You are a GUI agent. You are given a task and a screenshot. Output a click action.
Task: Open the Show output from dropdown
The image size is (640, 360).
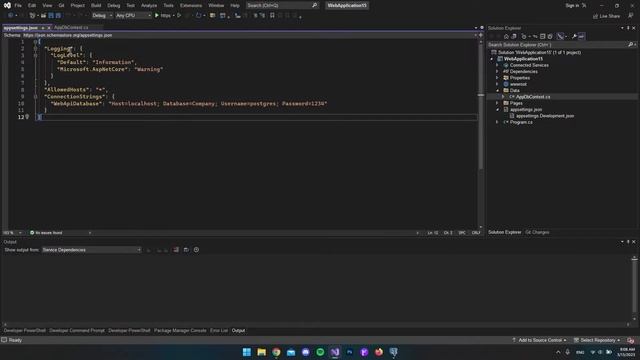(x=91, y=250)
